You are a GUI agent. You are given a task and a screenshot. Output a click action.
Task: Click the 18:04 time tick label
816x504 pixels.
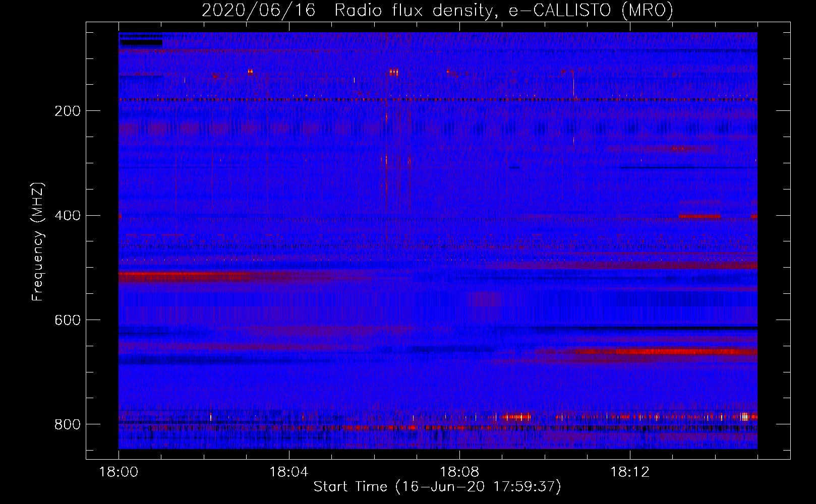tap(289, 472)
